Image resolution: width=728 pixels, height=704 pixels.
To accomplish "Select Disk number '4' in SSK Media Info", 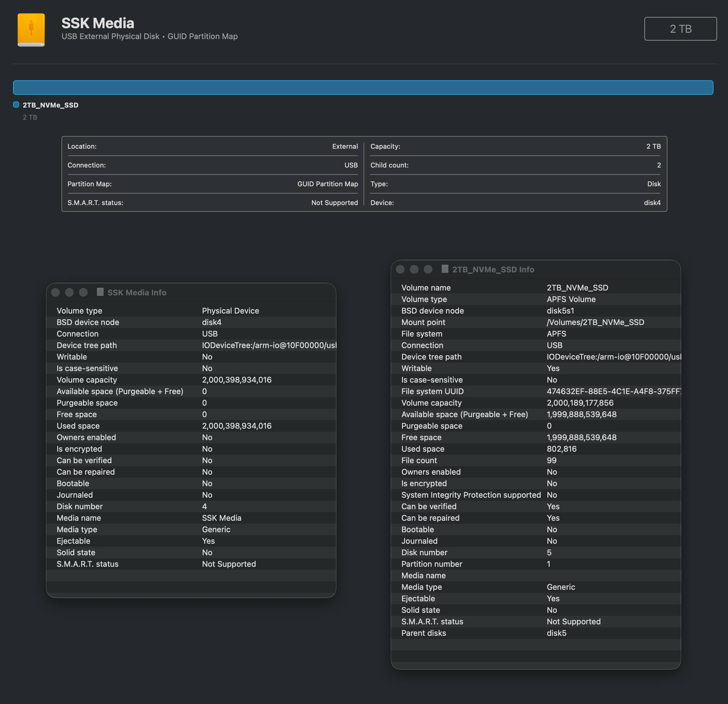I will point(204,506).
